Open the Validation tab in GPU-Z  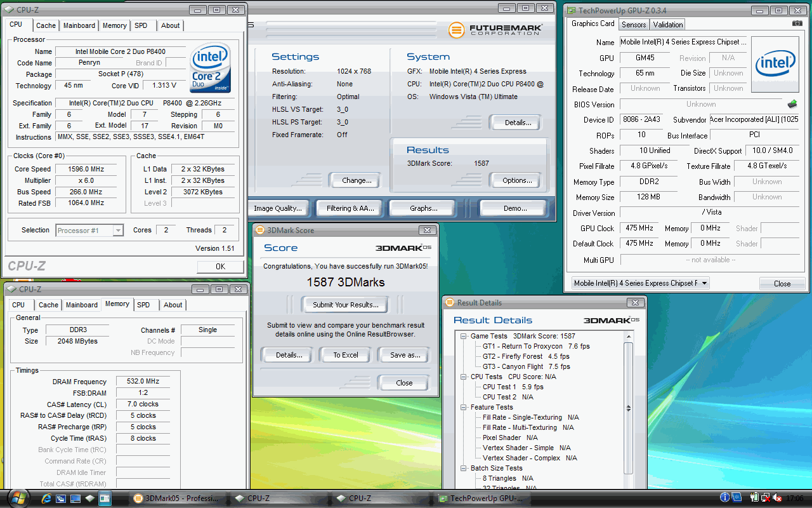pos(668,25)
